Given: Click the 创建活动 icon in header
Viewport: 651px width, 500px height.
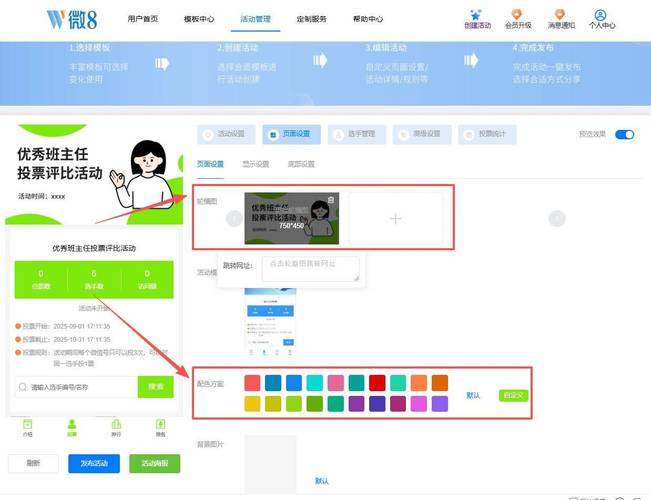Looking at the screenshot, I should point(478,16).
